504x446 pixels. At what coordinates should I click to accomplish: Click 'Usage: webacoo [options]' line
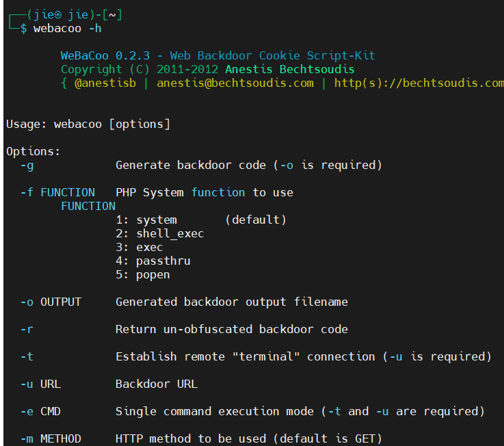pos(88,124)
